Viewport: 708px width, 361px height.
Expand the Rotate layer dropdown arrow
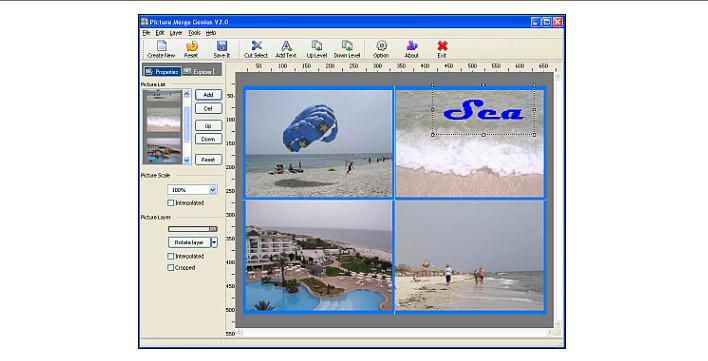[x=214, y=242]
